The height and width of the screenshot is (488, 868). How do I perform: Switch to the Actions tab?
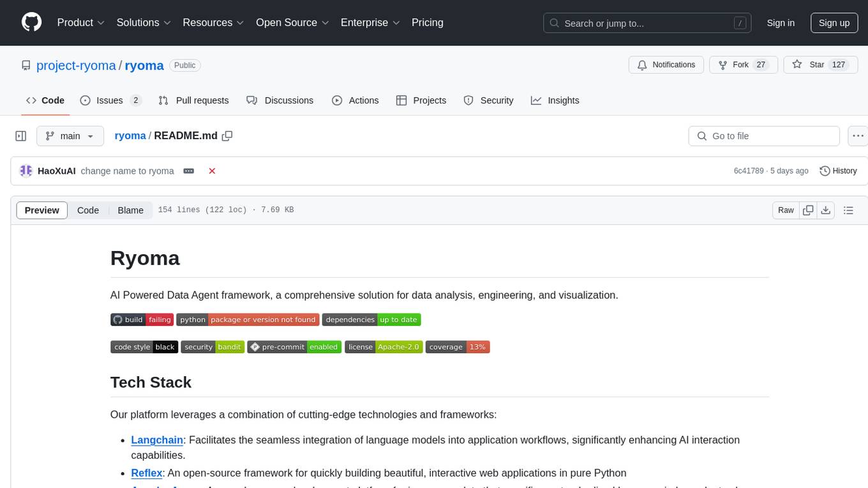[x=355, y=100]
